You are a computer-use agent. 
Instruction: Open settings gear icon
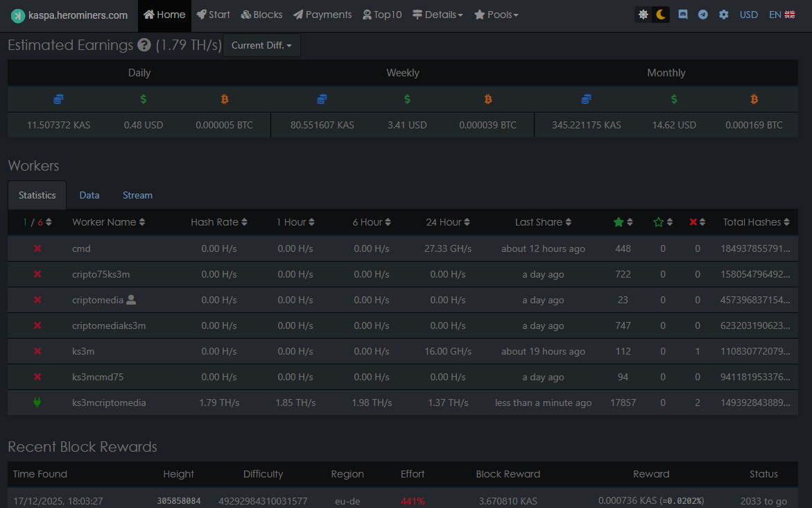click(x=723, y=15)
